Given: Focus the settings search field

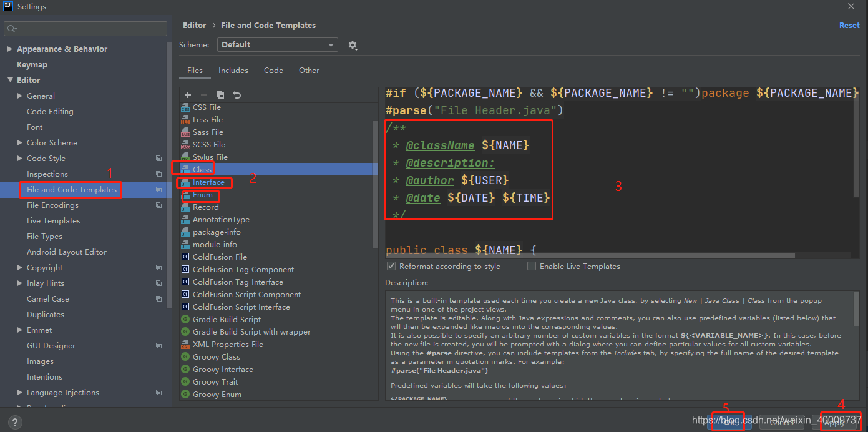Looking at the screenshot, I should point(85,29).
